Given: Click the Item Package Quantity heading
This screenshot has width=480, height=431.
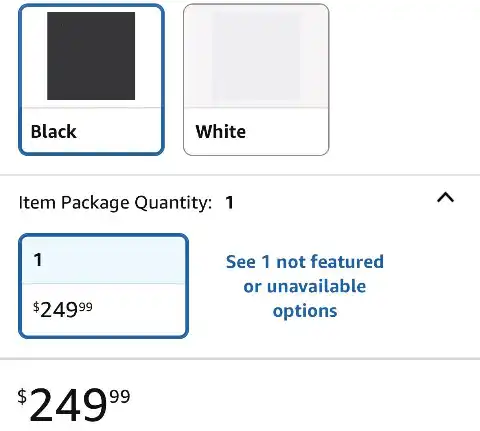Looking at the screenshot, I should (115, 202).
